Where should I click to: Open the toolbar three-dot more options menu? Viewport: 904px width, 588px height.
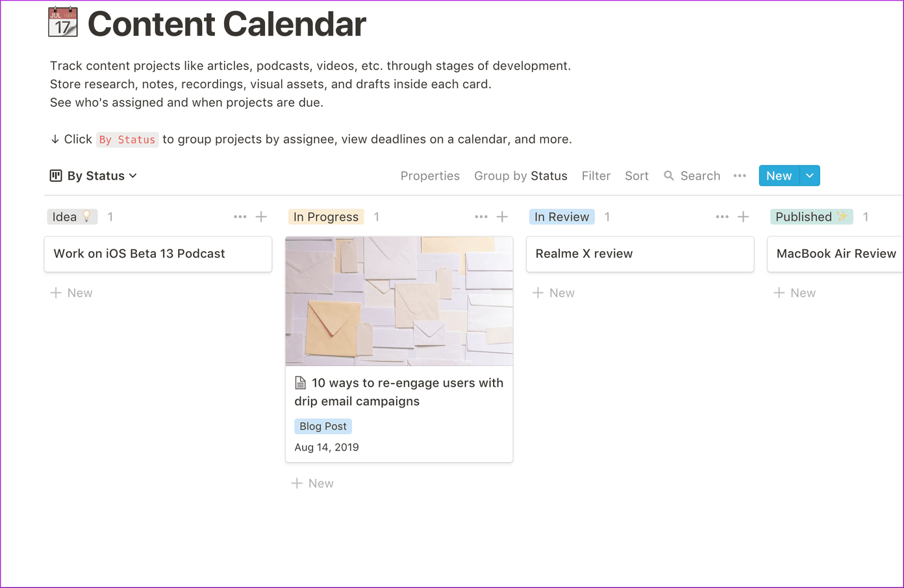[740, 176]
